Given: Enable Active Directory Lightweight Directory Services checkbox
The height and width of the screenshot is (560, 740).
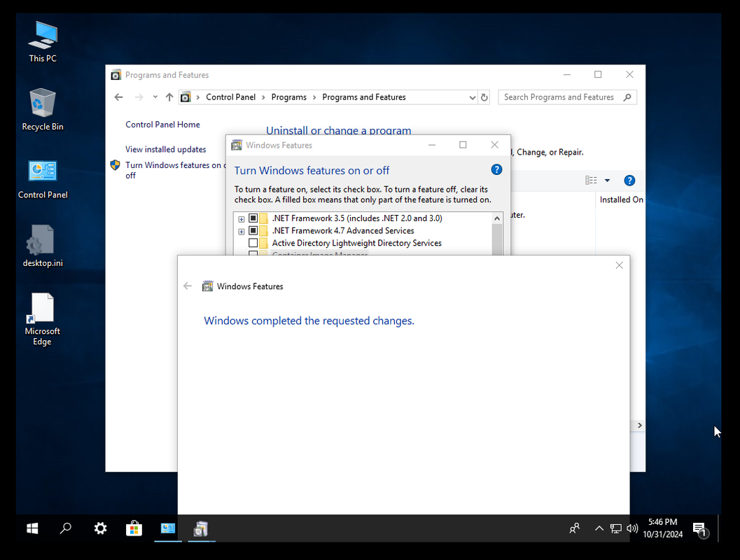Looking at the screenshot, I should (253, 243).
